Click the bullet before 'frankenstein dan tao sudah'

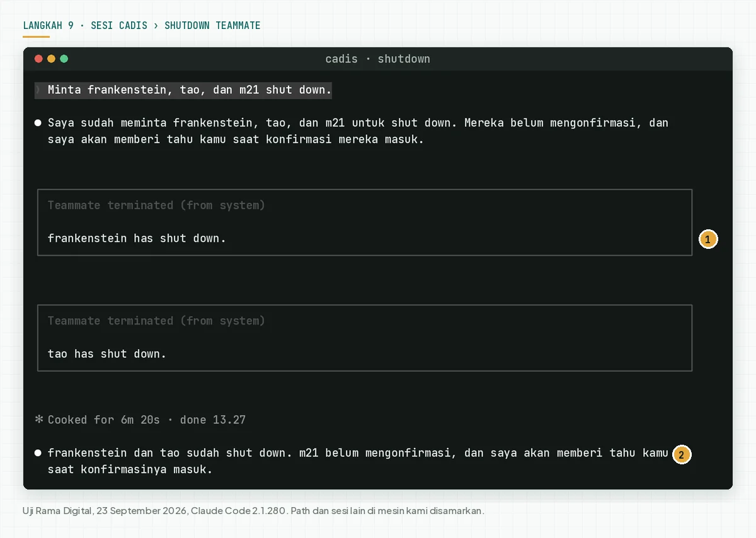[x=38, y=453]
